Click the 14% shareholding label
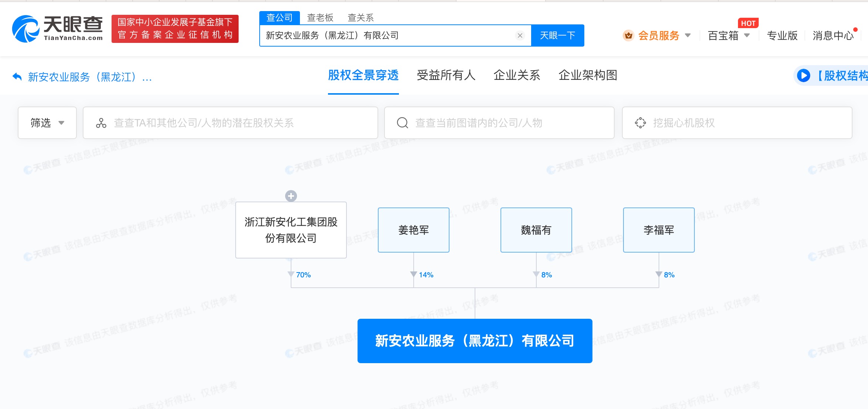 coord(426,275)
